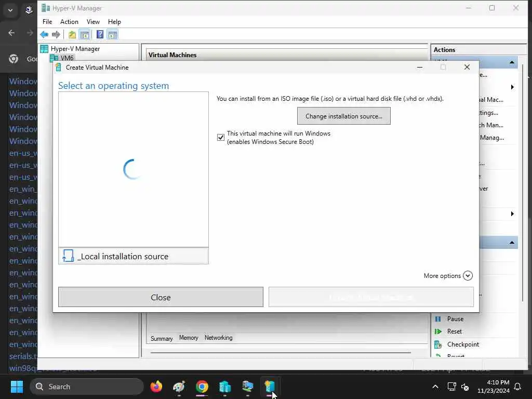Open Help via the blue question mark icon
The width and height of the screenshot is (532, 399).
tap(100, 34)
